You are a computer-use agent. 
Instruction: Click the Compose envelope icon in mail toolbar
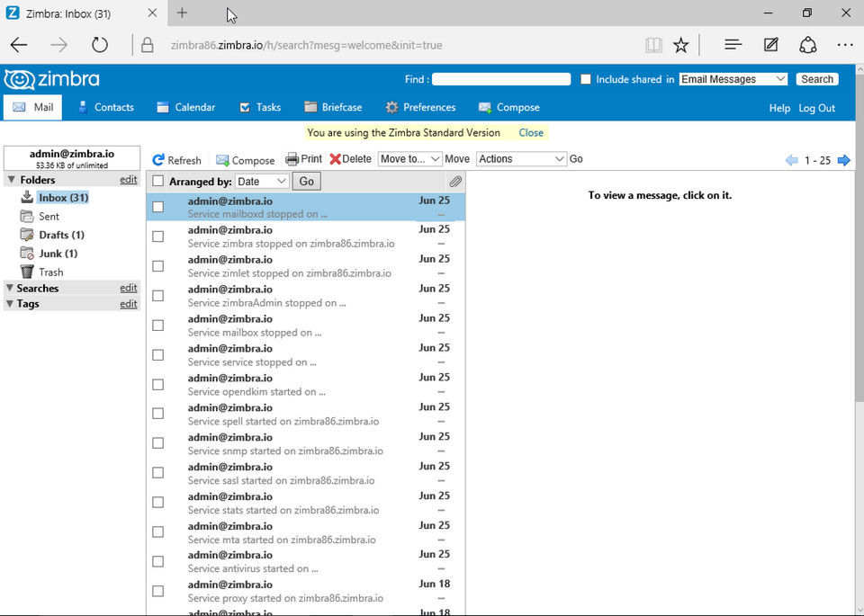pos(222,160)
